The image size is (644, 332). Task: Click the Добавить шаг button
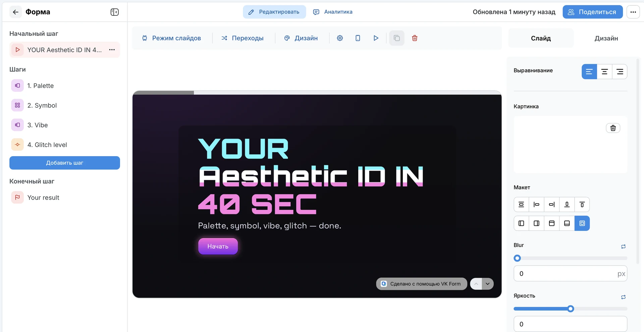click(64, 163)
